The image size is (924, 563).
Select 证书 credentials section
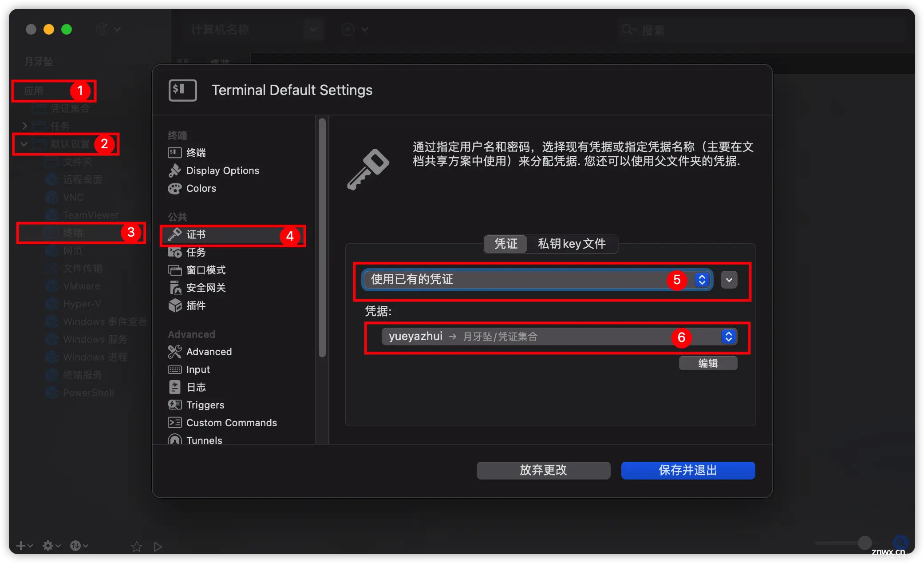[232, 234]
